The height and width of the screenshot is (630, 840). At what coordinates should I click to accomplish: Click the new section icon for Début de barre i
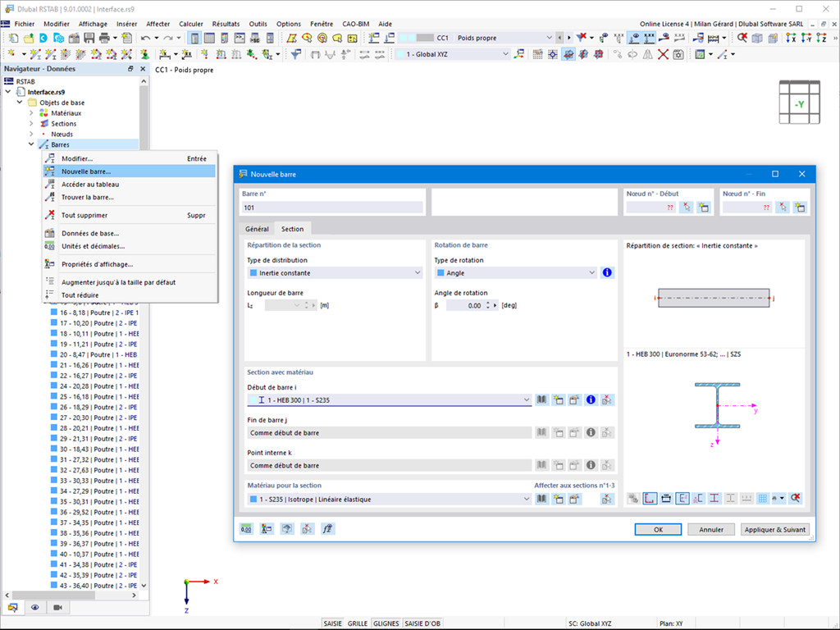tap(558, 399)
